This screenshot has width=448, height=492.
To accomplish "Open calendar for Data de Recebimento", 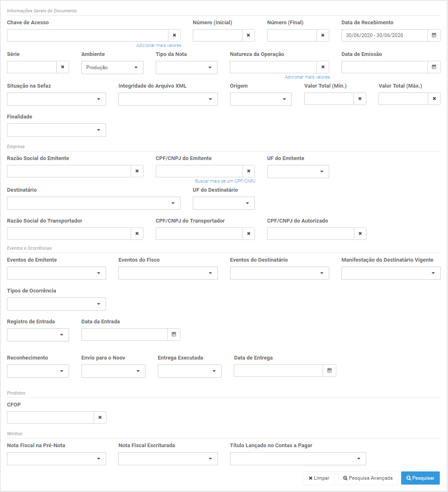I will point(434,35).
